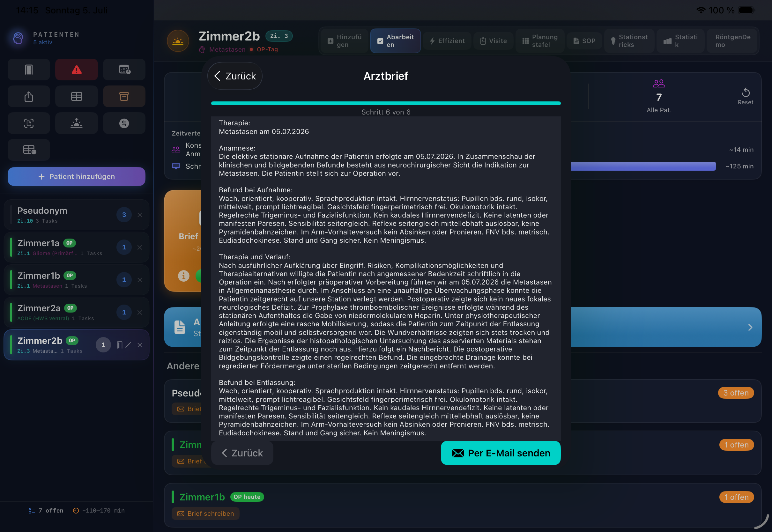This screenshot has height=532, width=772.
Task: Open the Visite tab
Action: click(493, 41)
